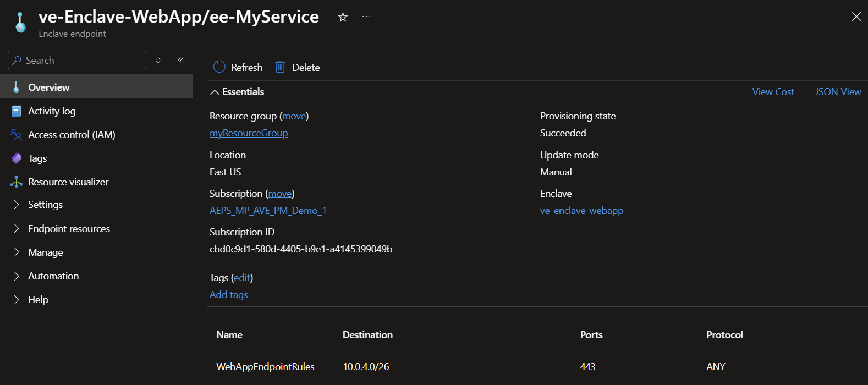Open myResourceGroup link
The image size is (868, 385).
click(x=249, y=133)
